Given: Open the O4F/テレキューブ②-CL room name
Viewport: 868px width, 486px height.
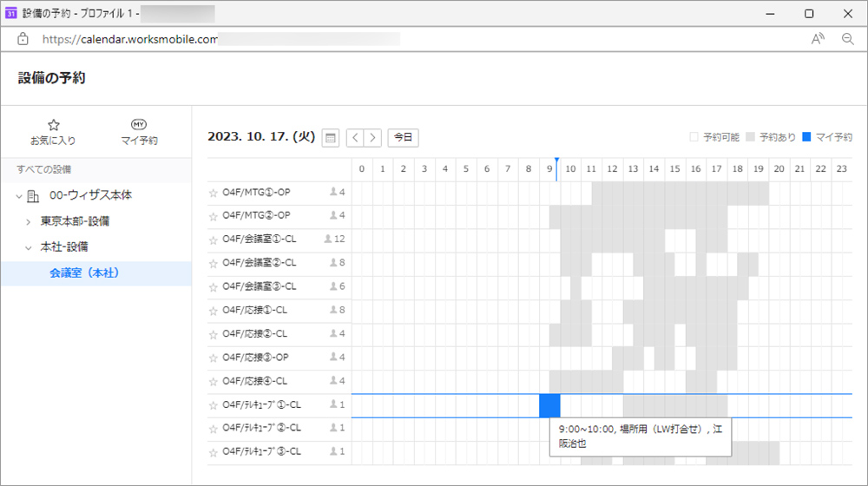Looking at the screenshot, I should (x=261, y=428).
